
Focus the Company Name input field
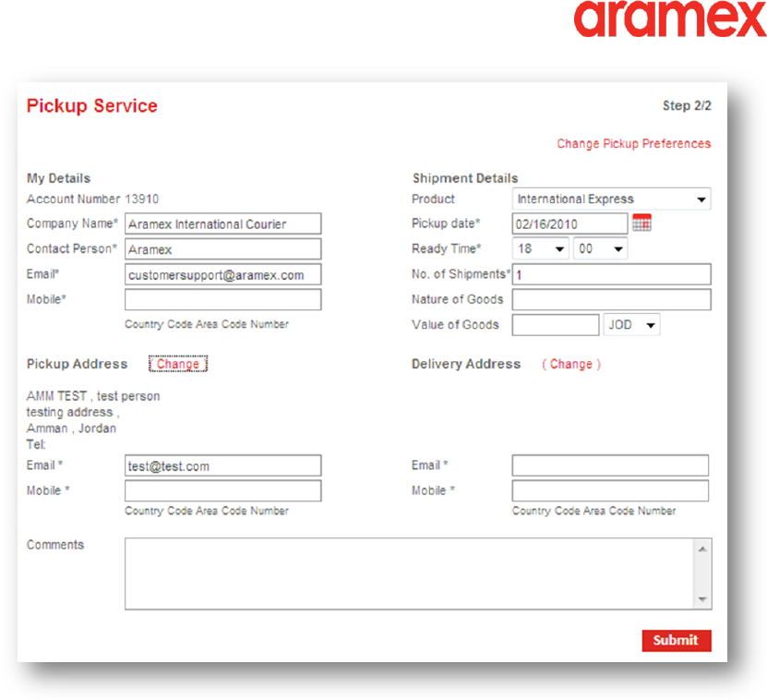223,223
